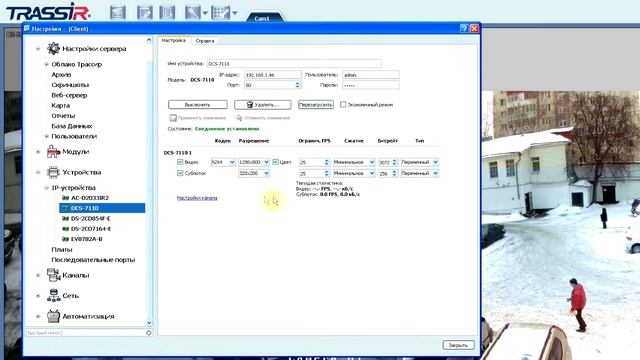This screenshot has width=640, height=360.
Task: Select Скриншоты in the settings tree
Action: pyautogui.click(x=70, y=85)
